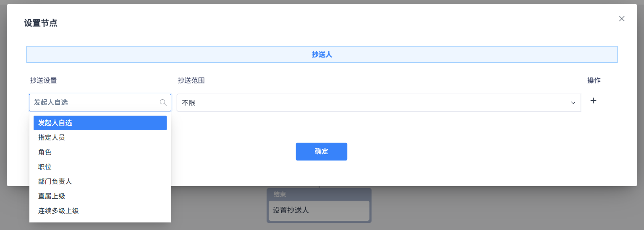Click the 操作 column label

(594, 80)
